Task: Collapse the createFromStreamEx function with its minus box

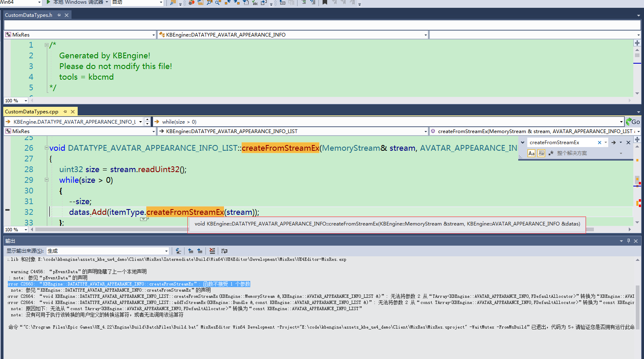Action: tap(46, 147)
